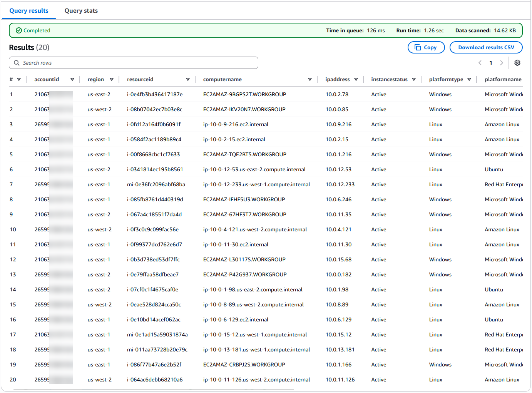Click IP address 10.0.11.35
The image size is (532, 393).
[338, 214]
